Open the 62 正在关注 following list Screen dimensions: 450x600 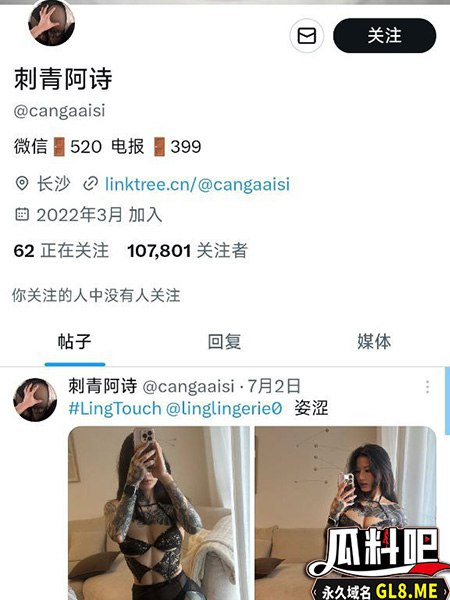pos(61,251)
